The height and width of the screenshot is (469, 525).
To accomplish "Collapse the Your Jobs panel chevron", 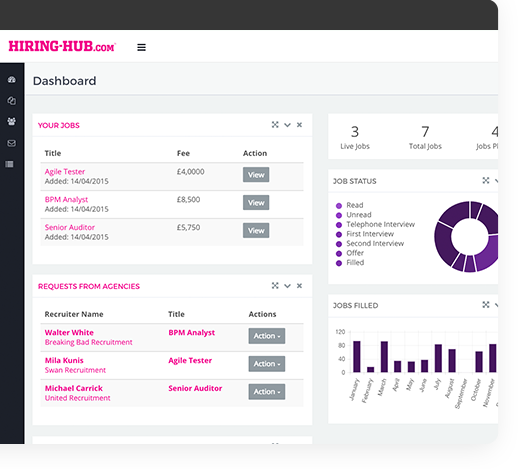I will pyautogui.click(x=287, y=125).
